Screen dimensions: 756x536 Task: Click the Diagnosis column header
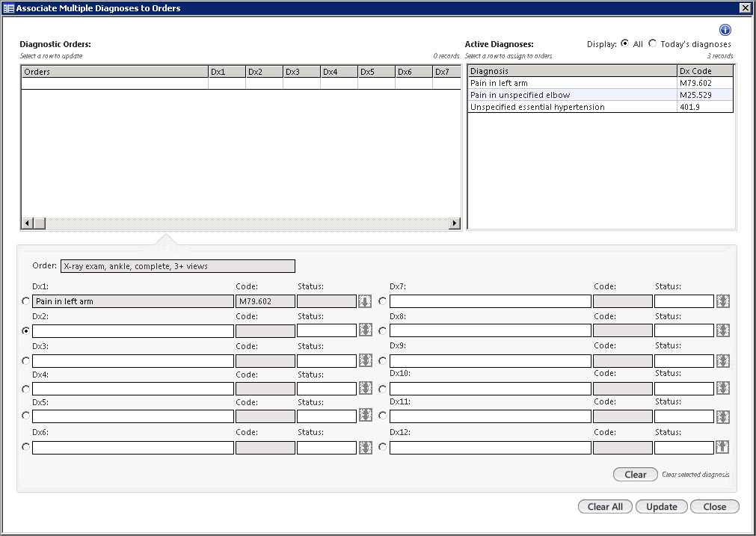coord(572,71)
